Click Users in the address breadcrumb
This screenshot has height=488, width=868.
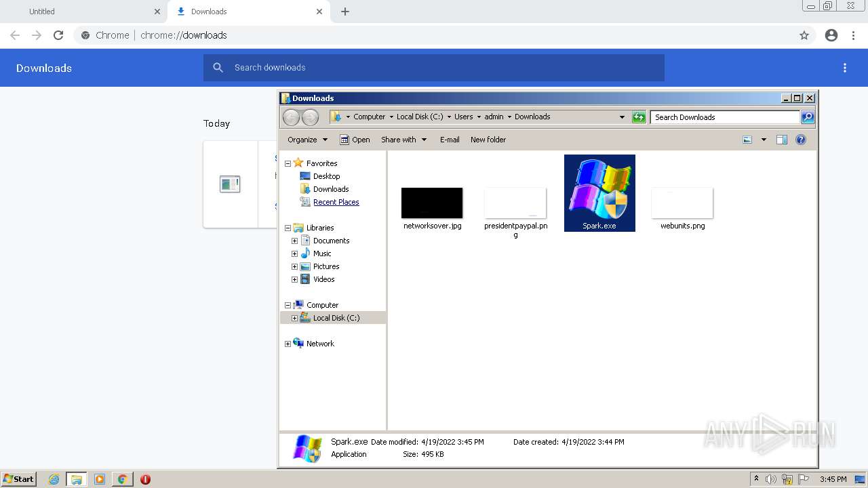coord(464,117)
